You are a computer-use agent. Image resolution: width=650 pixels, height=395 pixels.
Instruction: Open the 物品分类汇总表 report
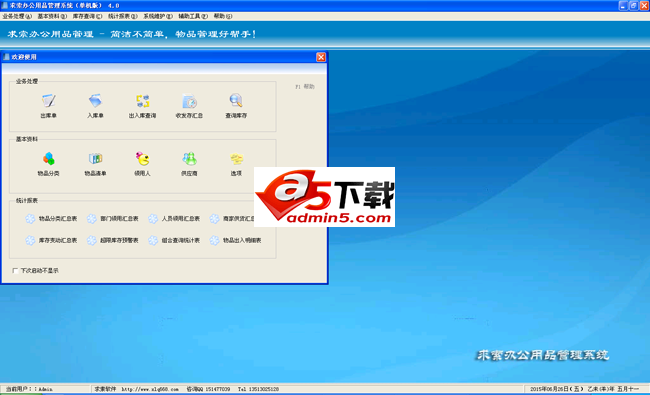coord(58,218)
